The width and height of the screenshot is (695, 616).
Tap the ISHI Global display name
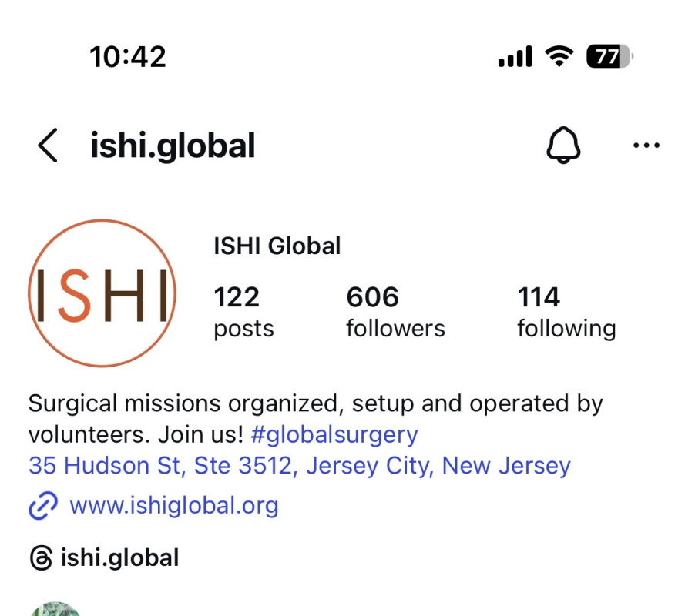(277, 246)
